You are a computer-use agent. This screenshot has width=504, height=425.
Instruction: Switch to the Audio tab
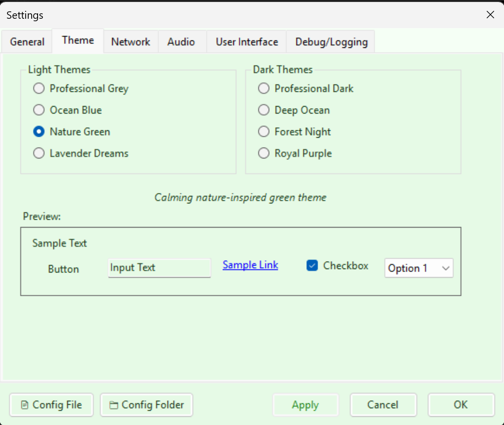point(181,42)
